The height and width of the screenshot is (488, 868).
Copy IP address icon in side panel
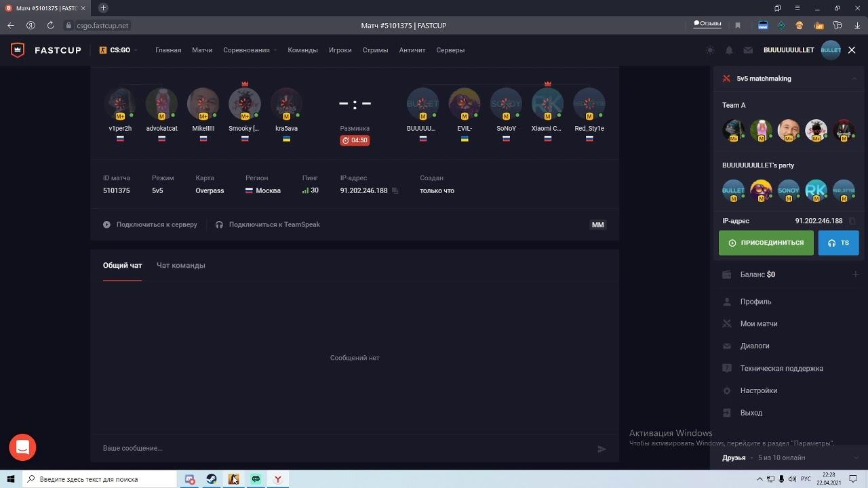[x=852, y=221]
